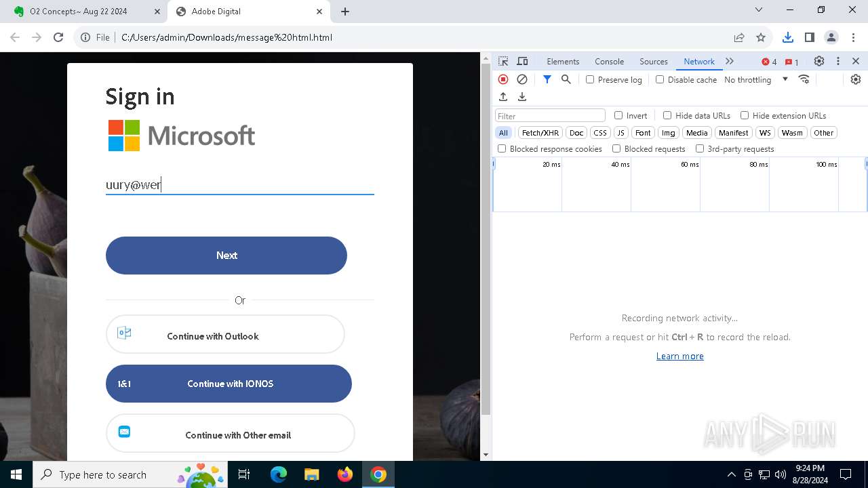Click the Next sign-in button
Screen dimensions: 868x488
(226, 256)
